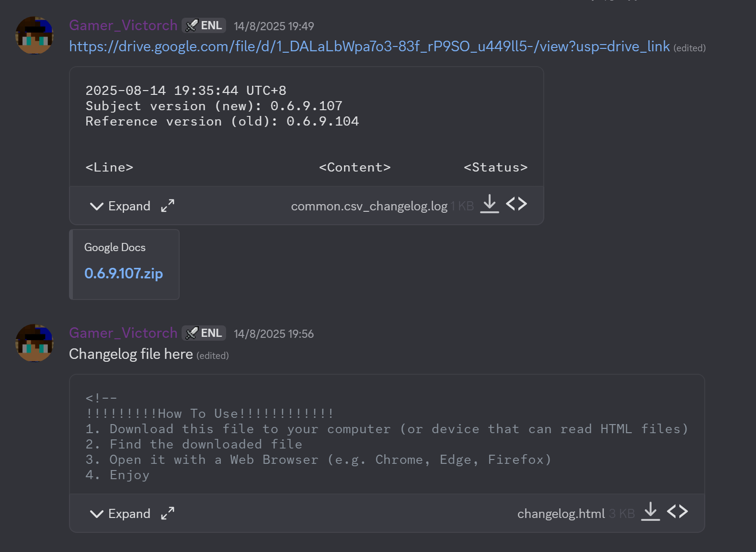Download the common.csv_changelog.log file

tap(489, 204)
